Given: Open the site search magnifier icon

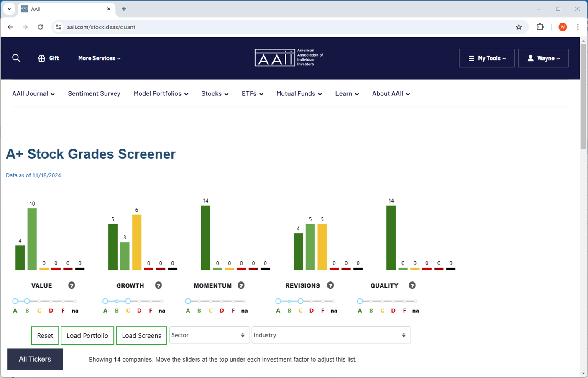Looking at the screenshot, I should click(x=16, y=58).
